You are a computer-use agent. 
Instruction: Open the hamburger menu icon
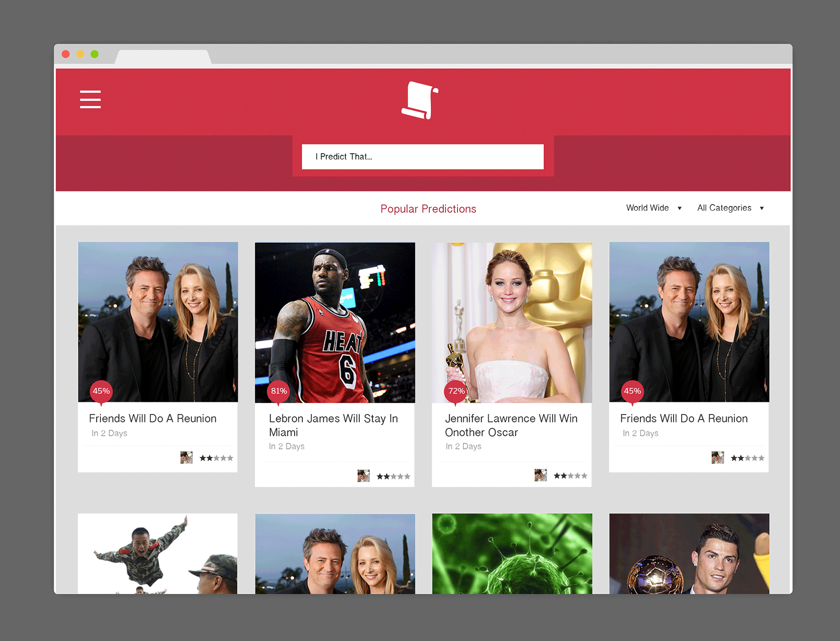90,100
